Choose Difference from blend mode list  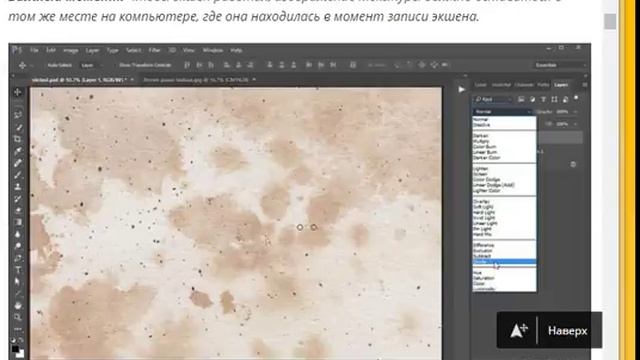click(484, 245)
